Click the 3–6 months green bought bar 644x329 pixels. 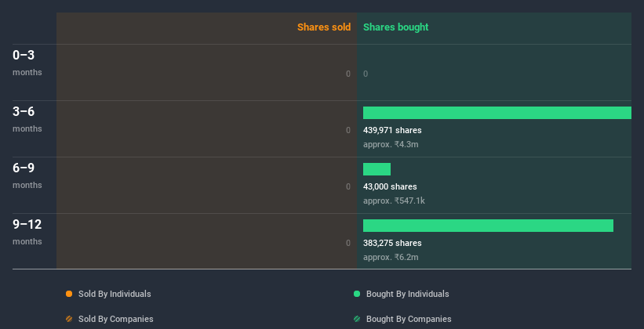pyautogui.click(x=497, y=113)
